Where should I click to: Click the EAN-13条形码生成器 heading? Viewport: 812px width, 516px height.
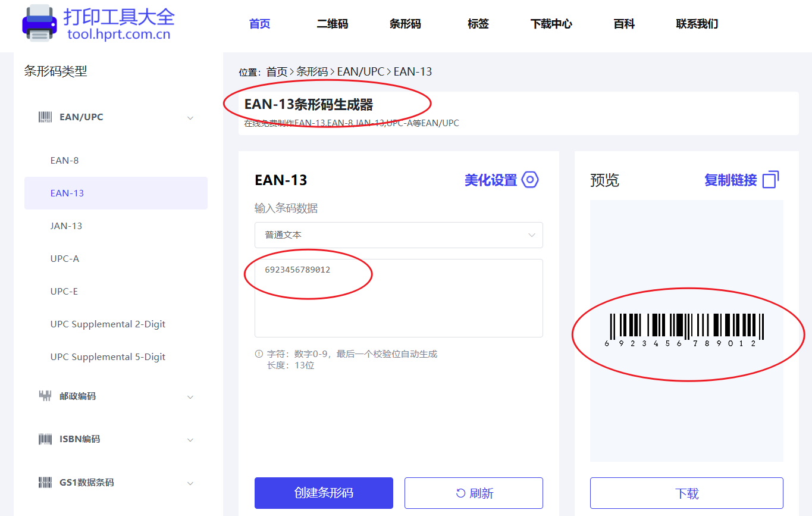309,105
